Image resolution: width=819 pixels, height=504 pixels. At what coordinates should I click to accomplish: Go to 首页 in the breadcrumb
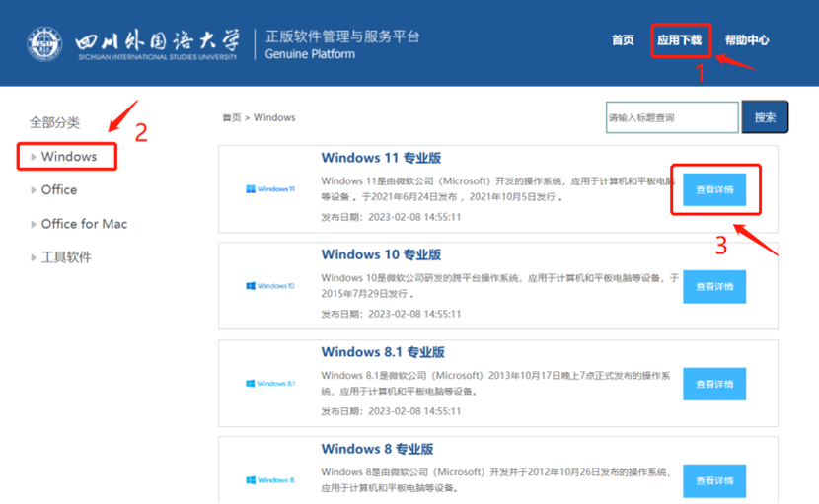[x=231, y=117]
